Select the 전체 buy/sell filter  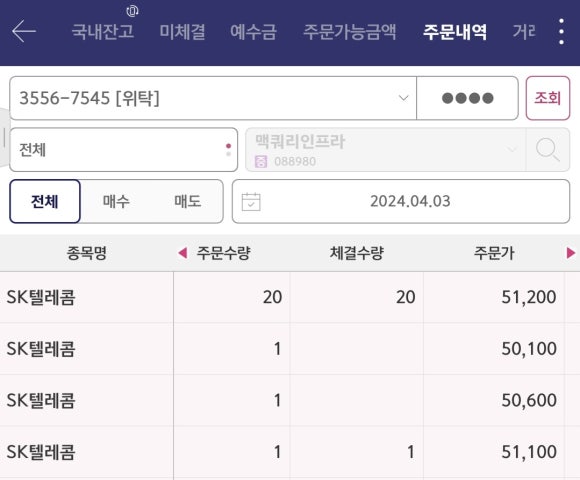point(45,202)
